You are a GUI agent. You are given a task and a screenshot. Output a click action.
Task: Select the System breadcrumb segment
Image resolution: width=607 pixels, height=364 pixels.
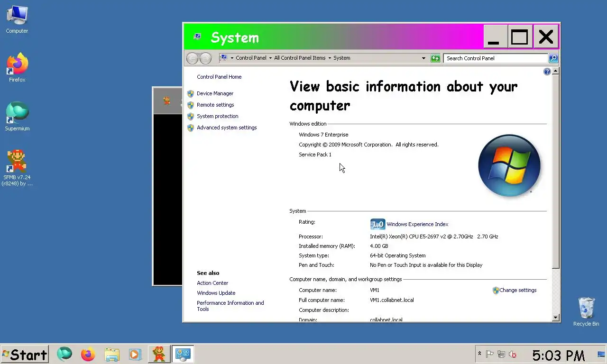tap(341, 58)
